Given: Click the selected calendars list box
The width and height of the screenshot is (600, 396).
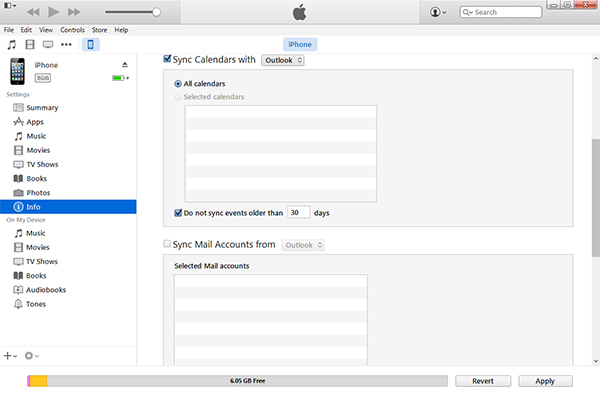Looking at the screenshot, I should pos(281,153).
